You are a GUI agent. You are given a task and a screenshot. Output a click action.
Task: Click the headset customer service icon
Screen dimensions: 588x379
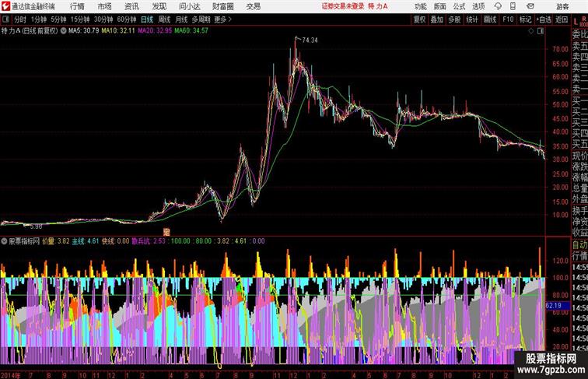point(498,6)
